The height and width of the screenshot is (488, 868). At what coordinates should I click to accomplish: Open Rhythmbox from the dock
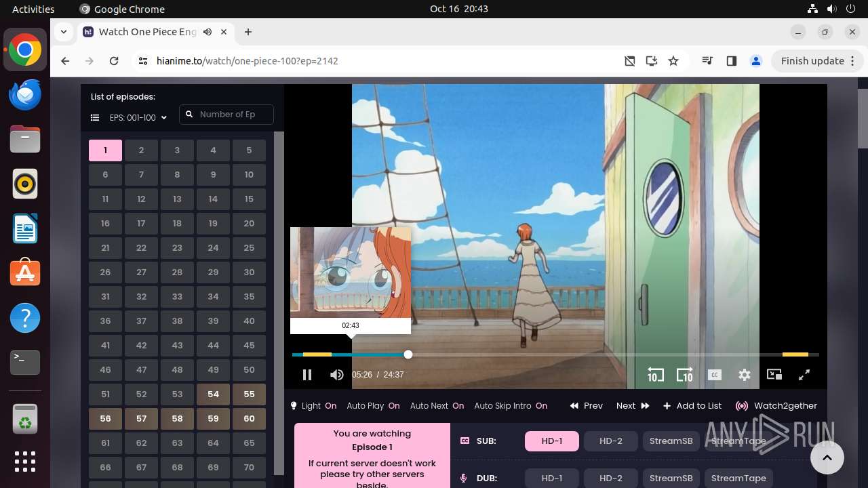25,184
